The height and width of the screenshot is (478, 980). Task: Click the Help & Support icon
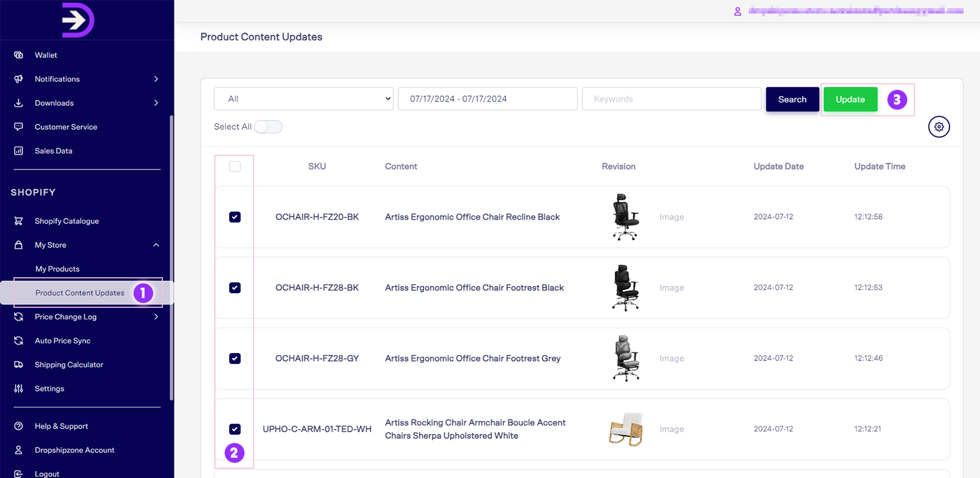pos(18,426)
